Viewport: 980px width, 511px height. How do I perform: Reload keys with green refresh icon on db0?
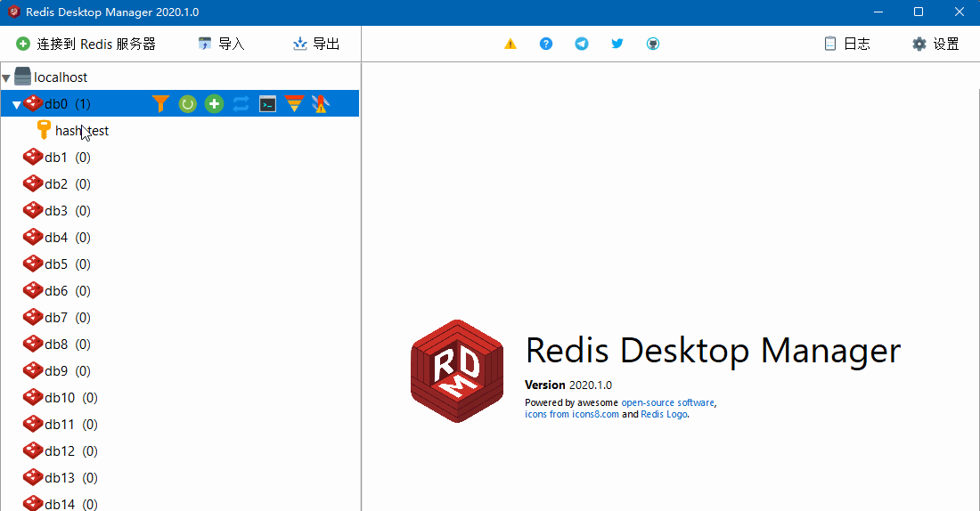(187, 103)
